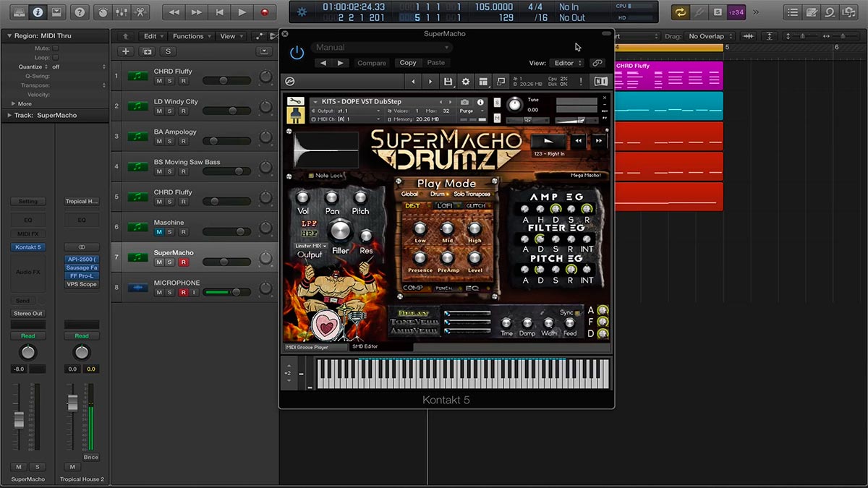Image resolution: width=868 pixels, height=488 pixels.
Task: Toggle the Cycle mode button
Action: pyautogui.click(x=680, y=12)
